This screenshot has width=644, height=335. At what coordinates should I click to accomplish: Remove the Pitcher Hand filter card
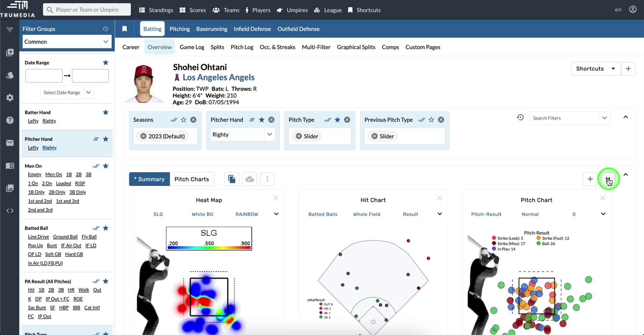coord(271,120)
